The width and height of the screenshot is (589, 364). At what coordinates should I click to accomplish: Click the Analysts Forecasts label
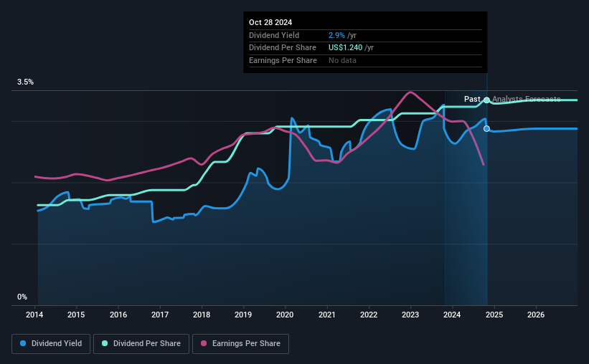pyautogui.click(x=527, y=99)
